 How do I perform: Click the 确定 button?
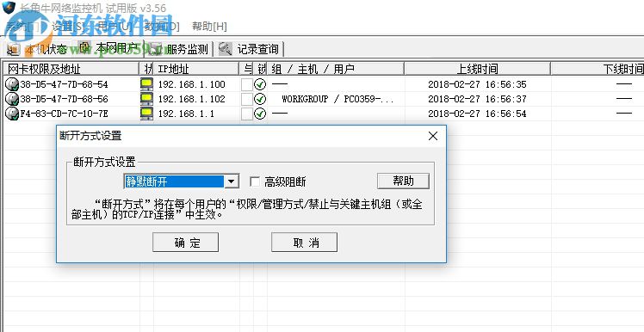(185, 243)
